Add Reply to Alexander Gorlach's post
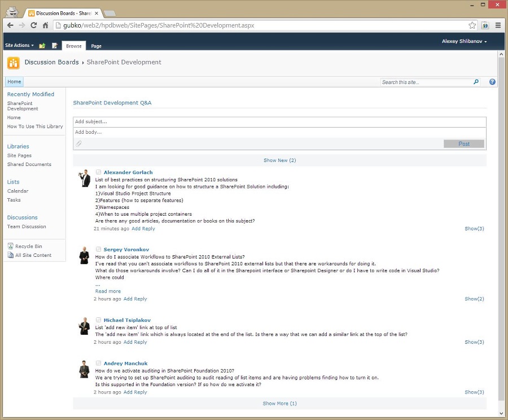The height and width of the screenshot is (420, 508). click(143, 229)
